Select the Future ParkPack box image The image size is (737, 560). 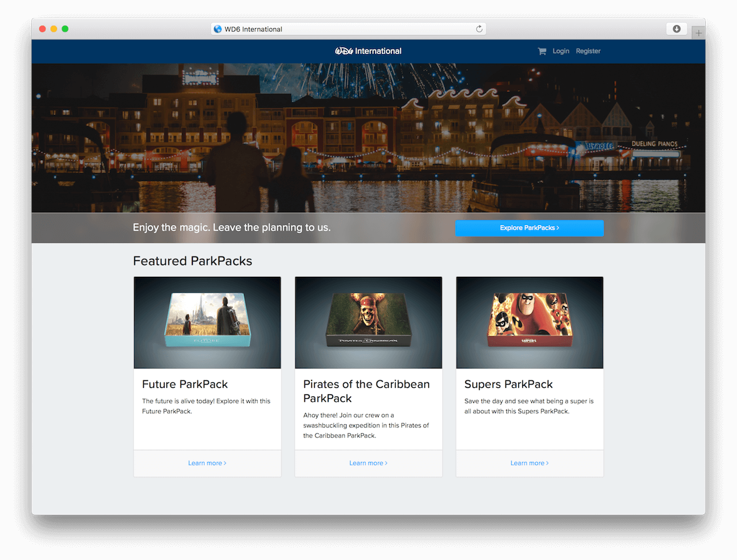point(207,322)
